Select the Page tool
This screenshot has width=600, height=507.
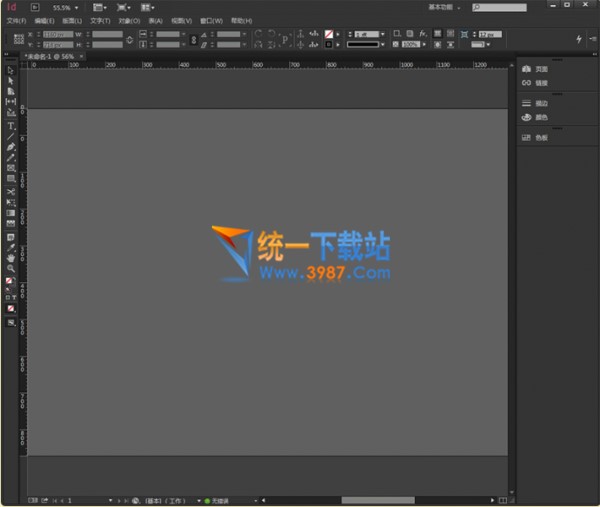click(11, 91)
